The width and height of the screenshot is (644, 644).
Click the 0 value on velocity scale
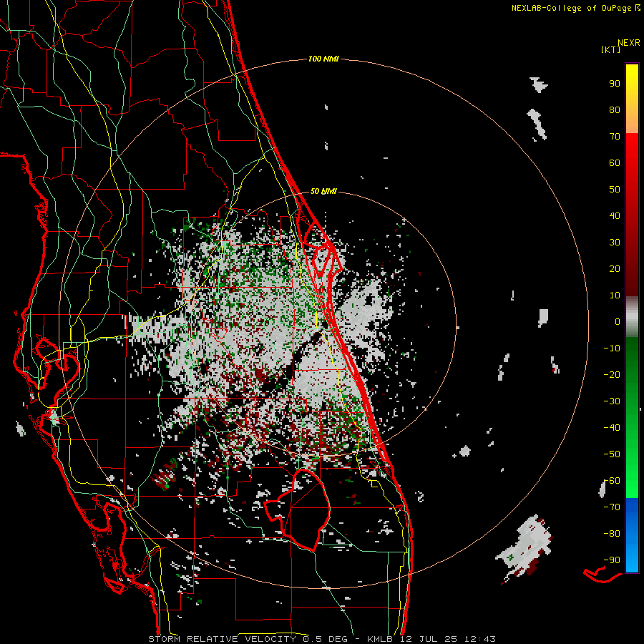coord(618,322)
